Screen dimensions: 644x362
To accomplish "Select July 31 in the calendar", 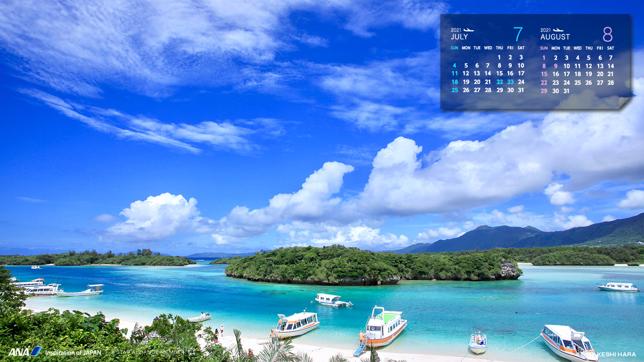I will [521, 90].
